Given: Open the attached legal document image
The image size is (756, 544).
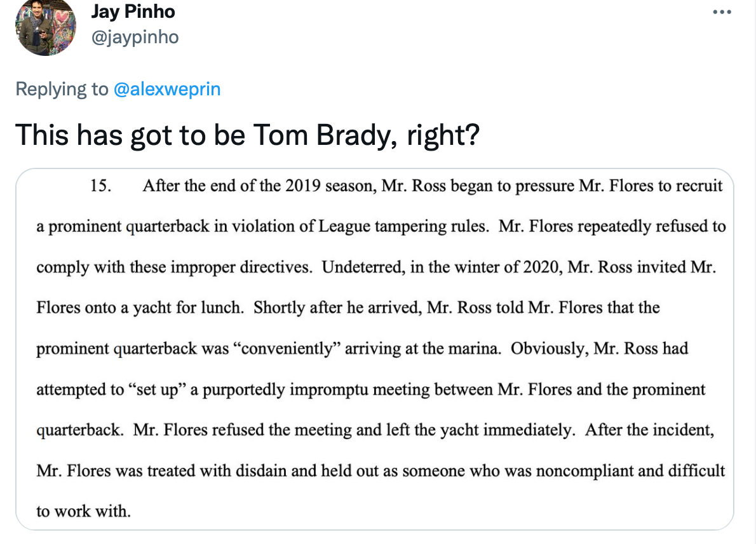Looking at the screenshot, I should (x=375, y=350).
